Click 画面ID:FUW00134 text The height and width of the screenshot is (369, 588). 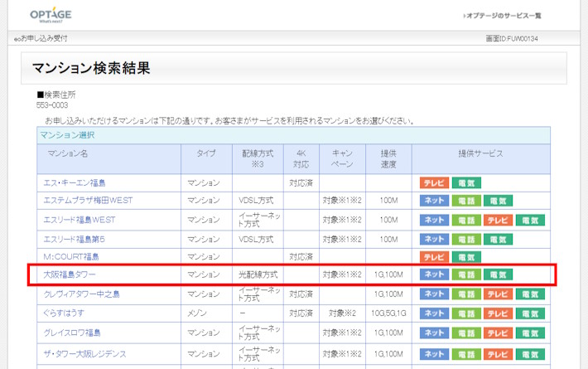tap(512, 39)
